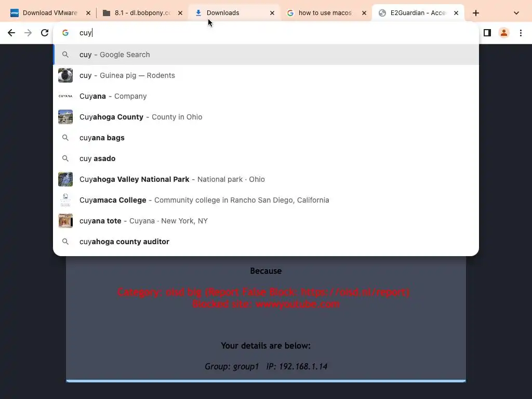Choose Cuyana - Company suggestion
The image size is (532, 399).
(266, 96)
